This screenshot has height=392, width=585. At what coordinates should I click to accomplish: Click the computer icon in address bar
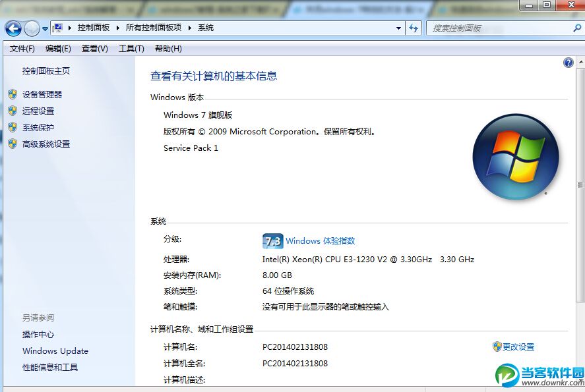point(57,28)
